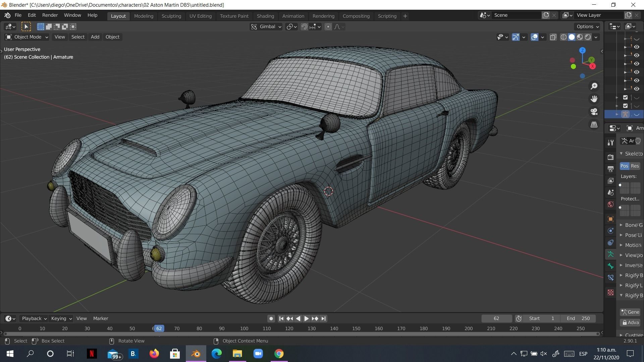Open the Bone Constraints properties tab

click(x=610, y=278)
